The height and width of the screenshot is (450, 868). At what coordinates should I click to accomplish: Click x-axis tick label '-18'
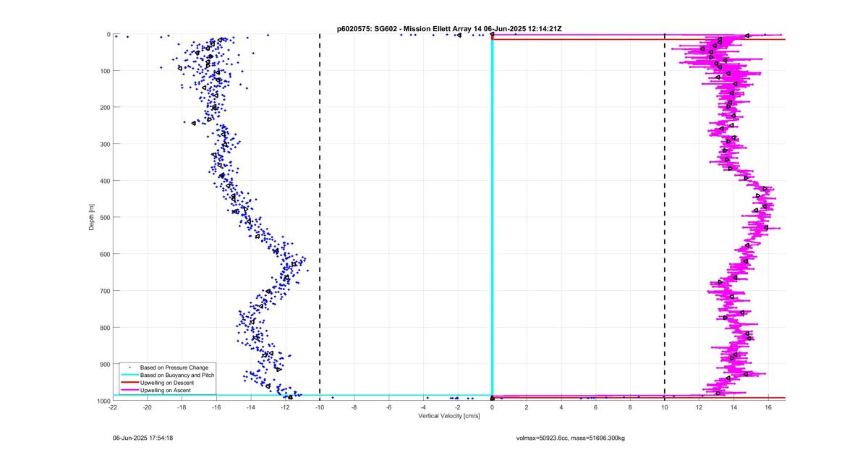[182, 407]
